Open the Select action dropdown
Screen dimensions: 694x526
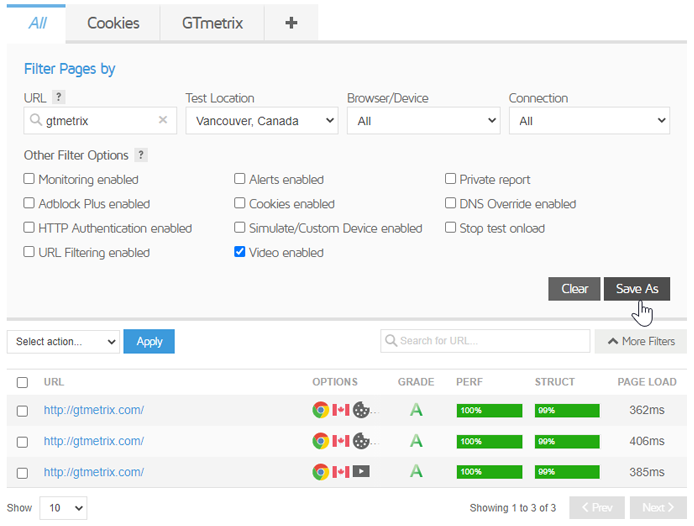(63, 341)
